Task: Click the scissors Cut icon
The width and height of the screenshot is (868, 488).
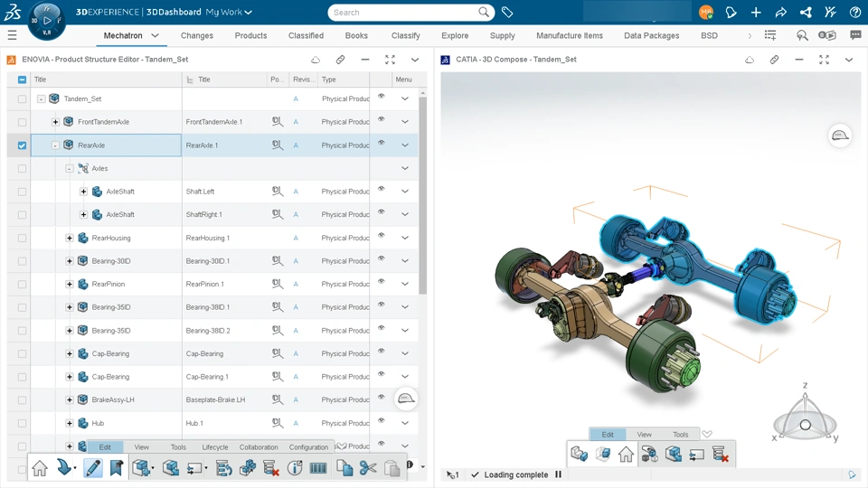Action: tap(368, 468)
